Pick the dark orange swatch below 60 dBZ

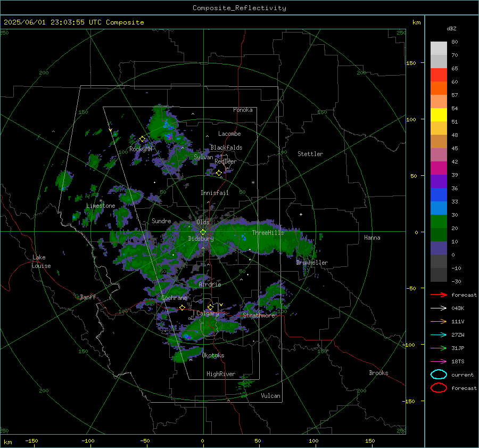(439, 88)
